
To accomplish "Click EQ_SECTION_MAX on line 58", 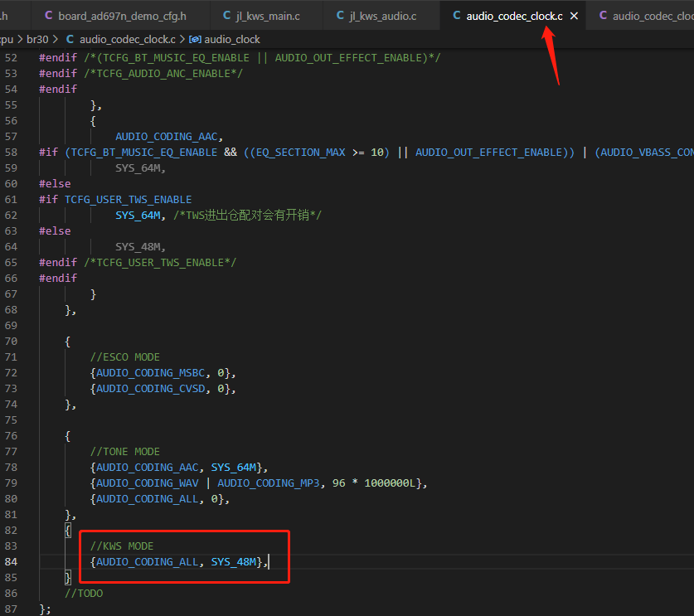I will pyautogui.click(x=300, y=153).
